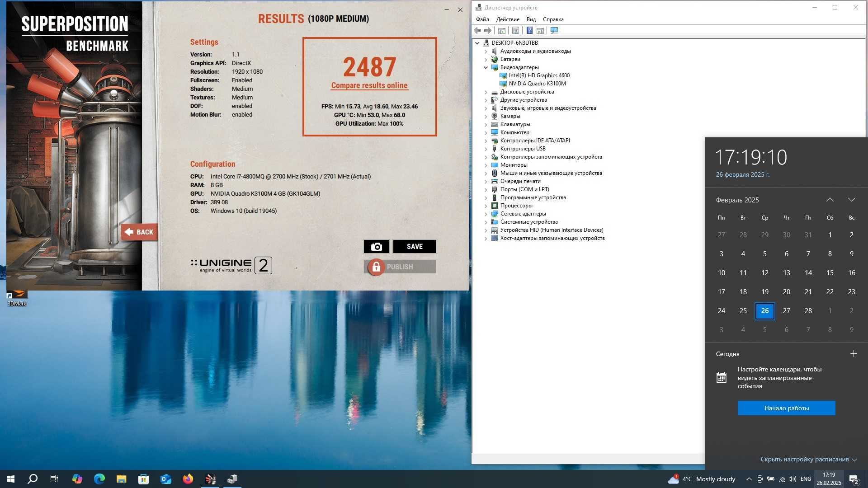The image size is (868, 488).
Task: Open Outlook from taskbar
Action: tap(165, 479)
